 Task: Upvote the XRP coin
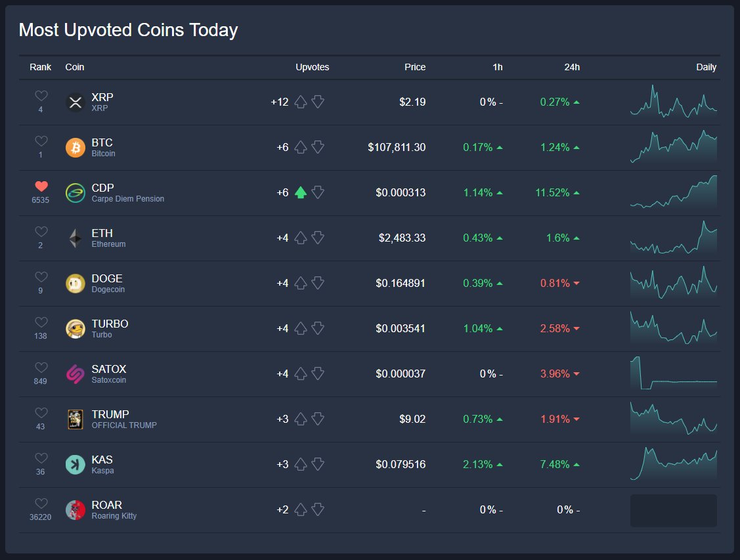click(301, 102)
